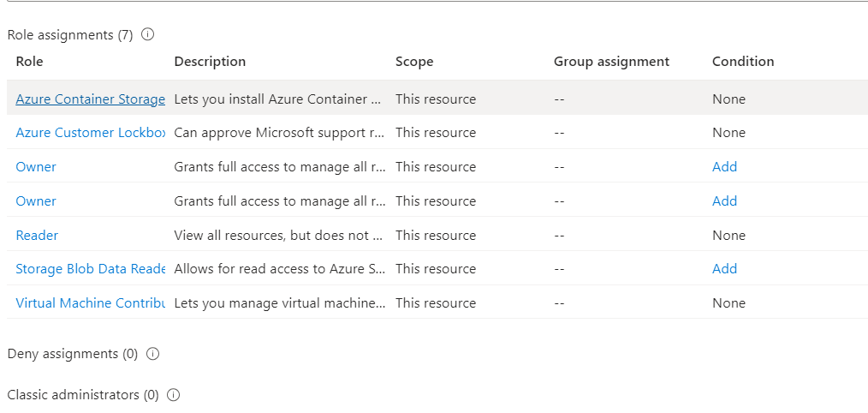The height and width of the screenshot is (413, 868).
Task: Click 'This resource' scope in Storage Blob Data Reader row
Action: (x=436, y=269)
